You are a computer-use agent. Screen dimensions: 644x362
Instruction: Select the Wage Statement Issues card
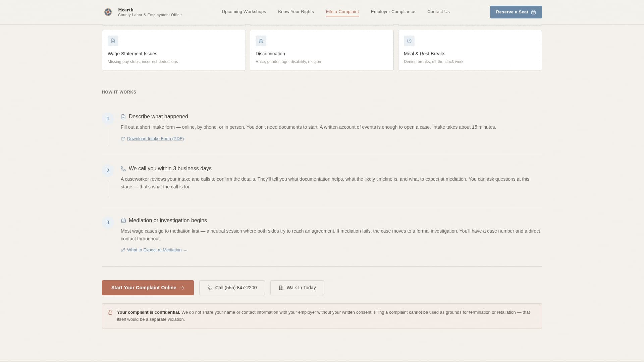coord(174,50)
